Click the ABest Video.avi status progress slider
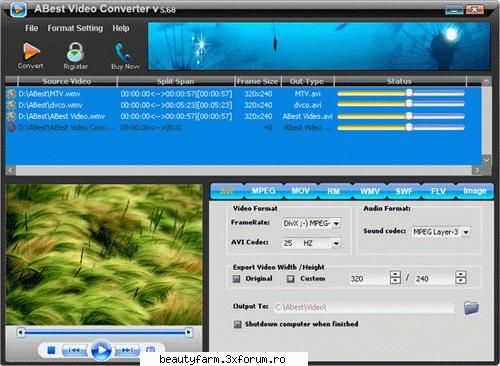 [401, 116]
